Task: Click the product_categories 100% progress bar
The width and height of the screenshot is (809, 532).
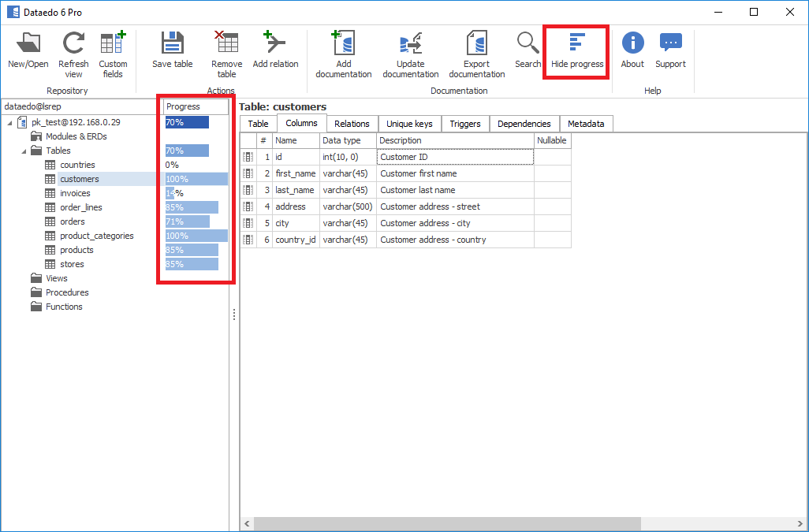Action: point(196,236)
